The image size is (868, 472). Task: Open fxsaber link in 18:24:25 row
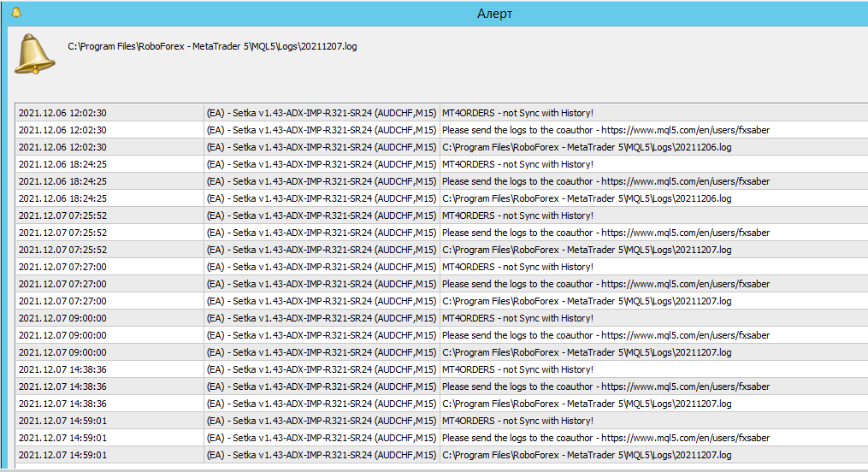(x=685, y=181)
